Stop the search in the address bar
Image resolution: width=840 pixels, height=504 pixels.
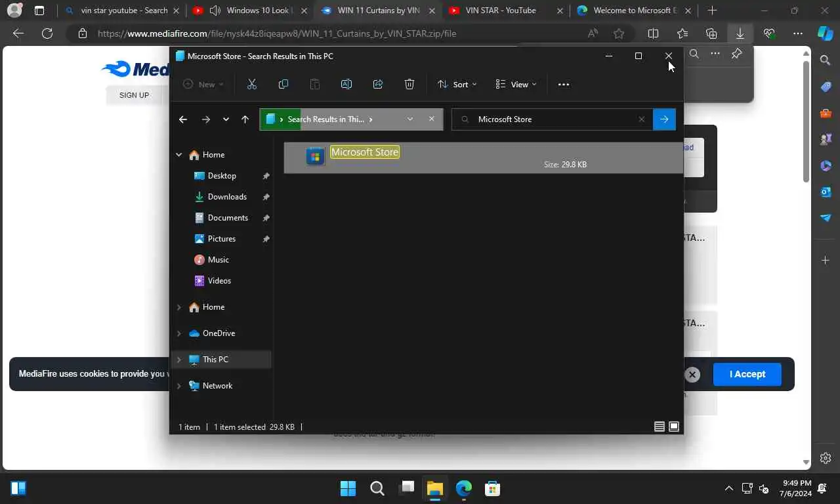[x=431, y=119]
